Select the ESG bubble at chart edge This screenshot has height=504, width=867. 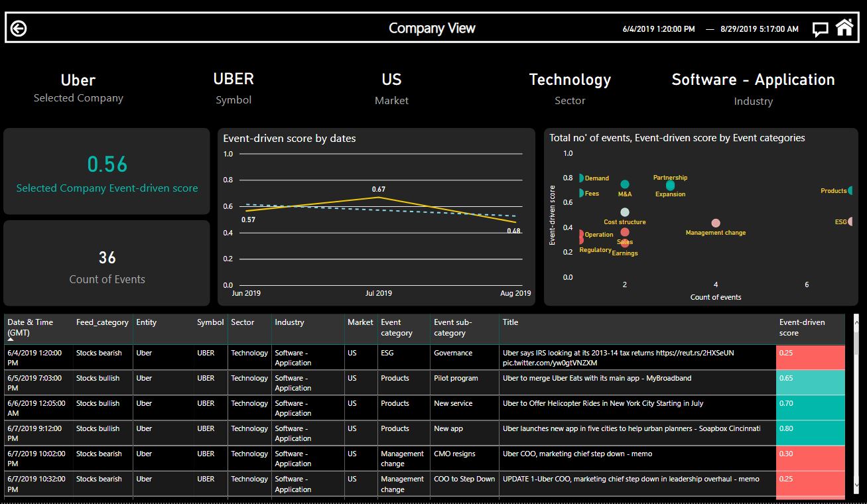[x=850, y=221]
